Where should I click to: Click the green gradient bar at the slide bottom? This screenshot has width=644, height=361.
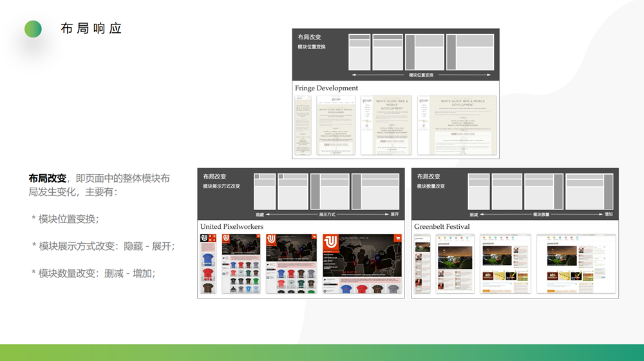322,353
